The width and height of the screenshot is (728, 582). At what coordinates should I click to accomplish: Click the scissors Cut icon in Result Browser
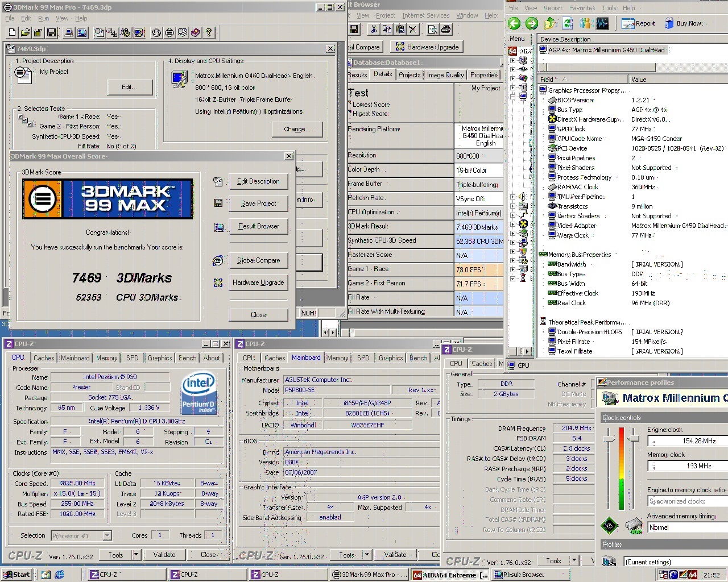coord(374,29)
